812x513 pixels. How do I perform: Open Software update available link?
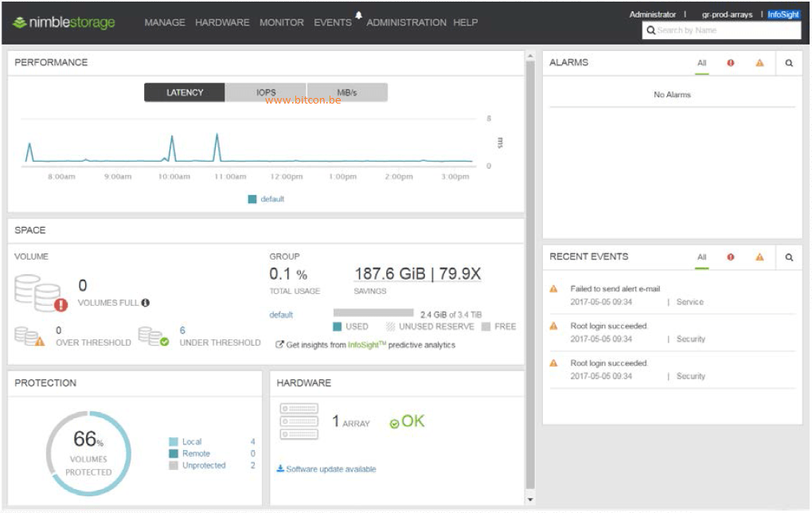pyautogui.click(x=331, y=469)
